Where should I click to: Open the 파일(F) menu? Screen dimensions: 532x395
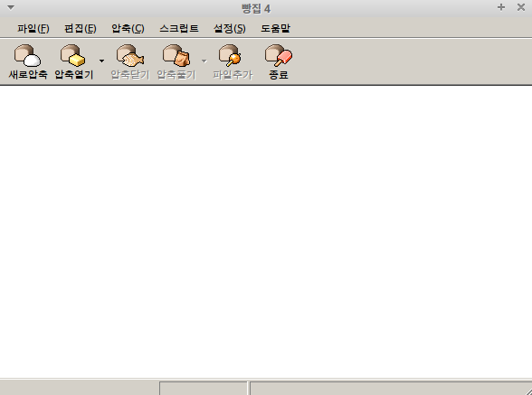pos(33,29)
